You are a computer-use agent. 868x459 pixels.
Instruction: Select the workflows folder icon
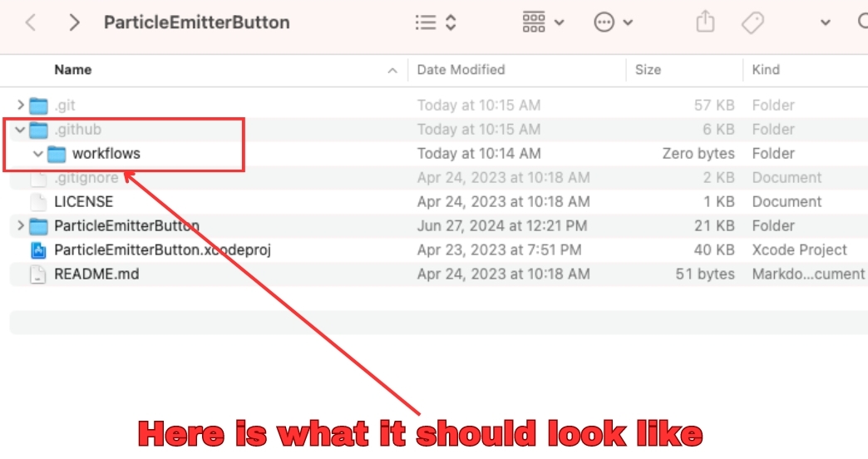point(57,154)
